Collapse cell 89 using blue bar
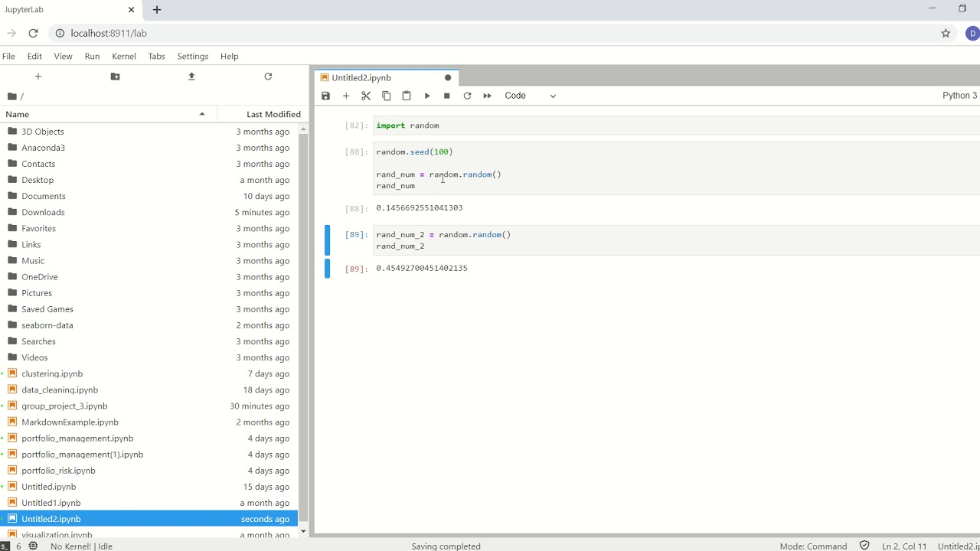 (328, 240)
